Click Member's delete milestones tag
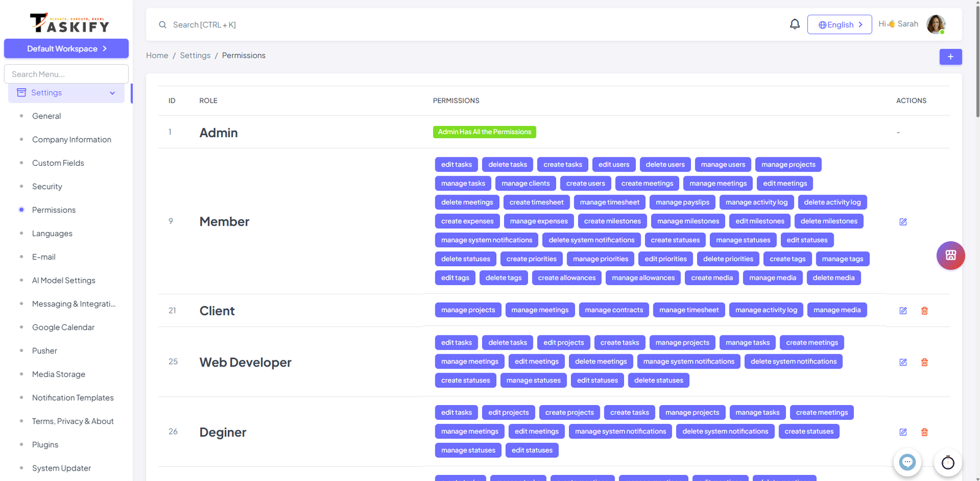 pyautogui.click(x=829, y=222)
